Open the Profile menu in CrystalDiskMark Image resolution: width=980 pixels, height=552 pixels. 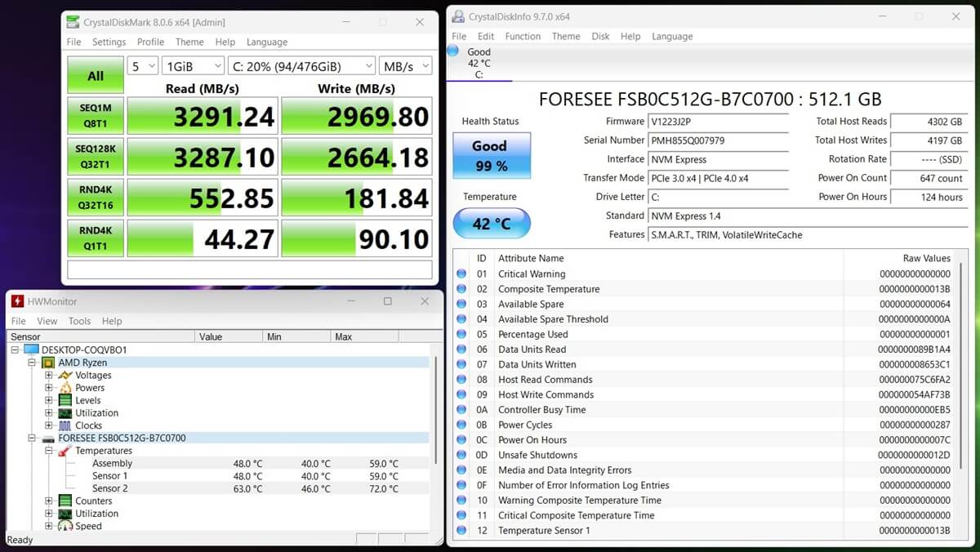coord(150,42)
